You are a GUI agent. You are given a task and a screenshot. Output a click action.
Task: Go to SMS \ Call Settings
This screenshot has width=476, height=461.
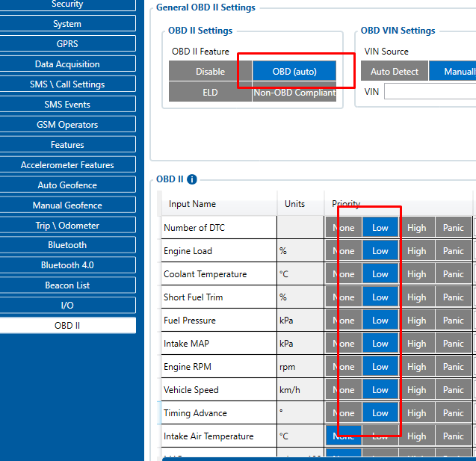(x=67, y=84)
